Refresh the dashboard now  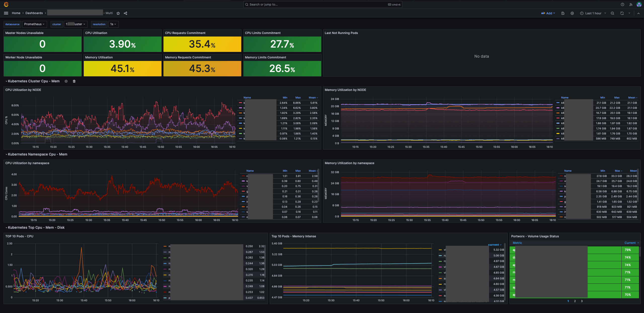622,13
